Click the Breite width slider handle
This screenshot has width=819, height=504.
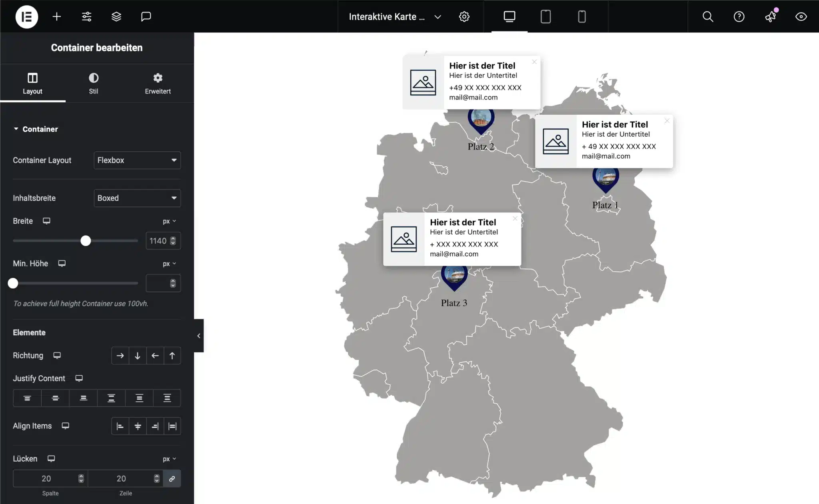86,241
